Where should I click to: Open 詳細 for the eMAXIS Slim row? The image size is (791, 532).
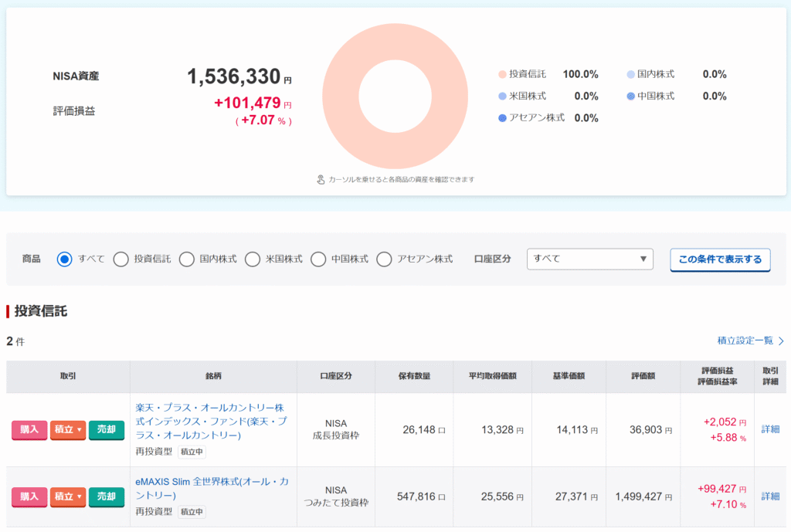(x=770, y=496)
